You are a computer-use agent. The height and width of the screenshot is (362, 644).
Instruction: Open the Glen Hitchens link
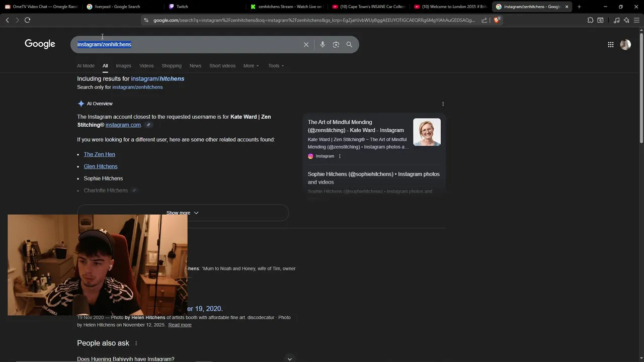(x=101, y=166)
